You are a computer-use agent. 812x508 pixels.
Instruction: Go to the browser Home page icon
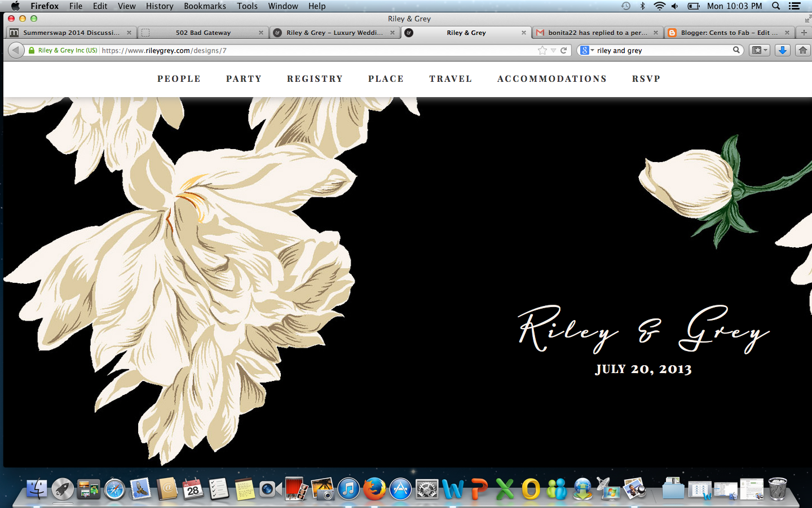point(802,50)
